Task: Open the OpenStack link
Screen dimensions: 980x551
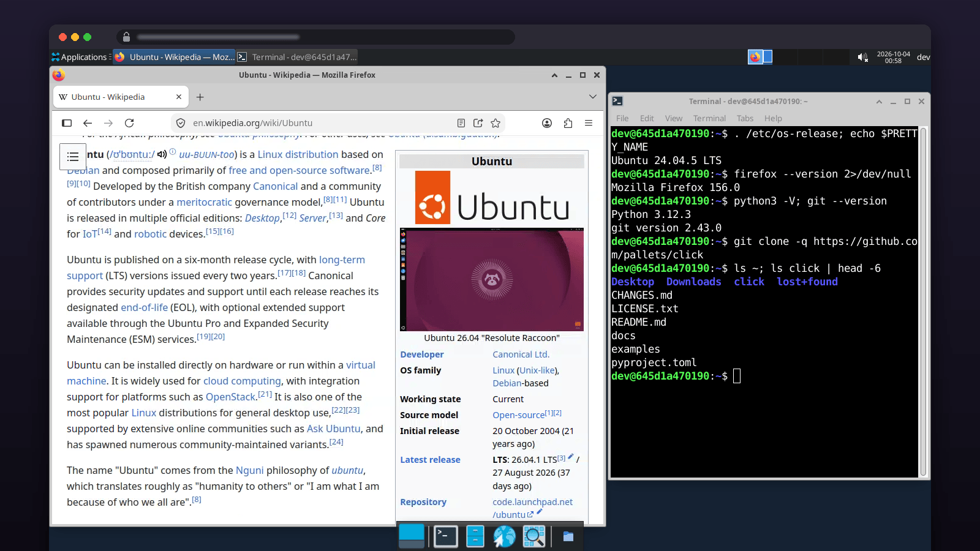Action: (x=230, y=397)
